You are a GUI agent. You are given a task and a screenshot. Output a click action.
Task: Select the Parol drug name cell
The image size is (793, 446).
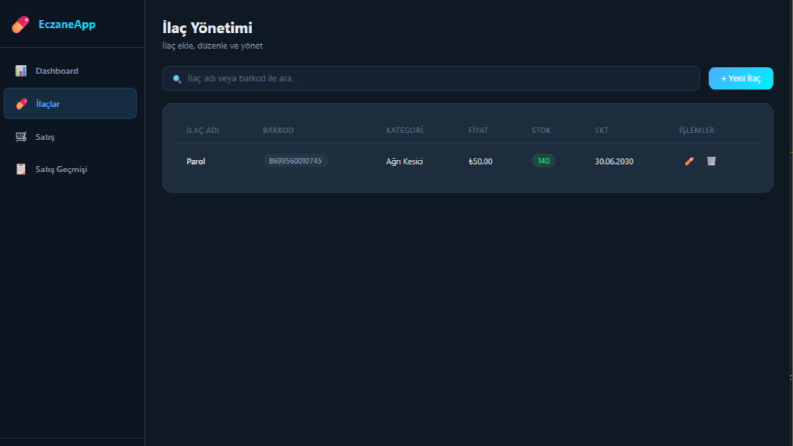pos(196,161)
